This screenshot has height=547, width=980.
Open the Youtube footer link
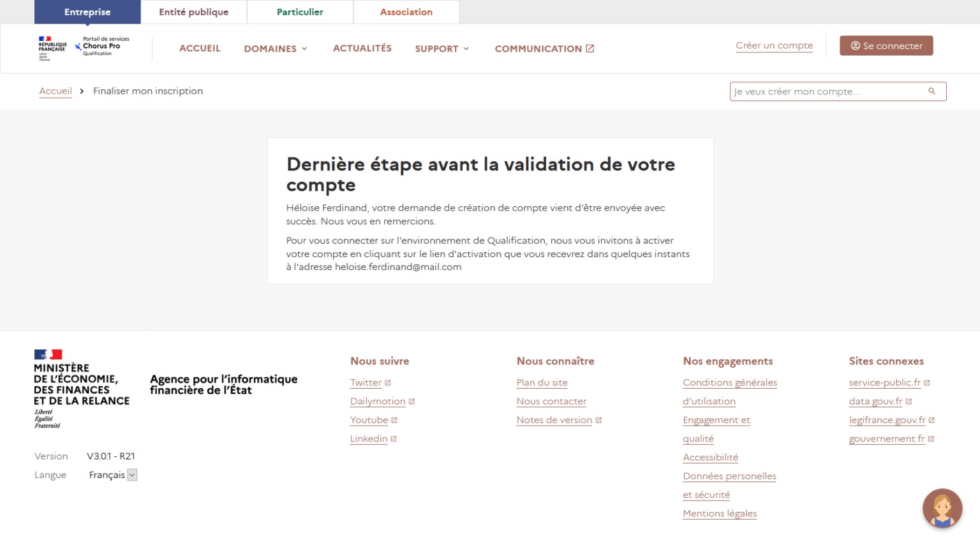click(369, 420)
